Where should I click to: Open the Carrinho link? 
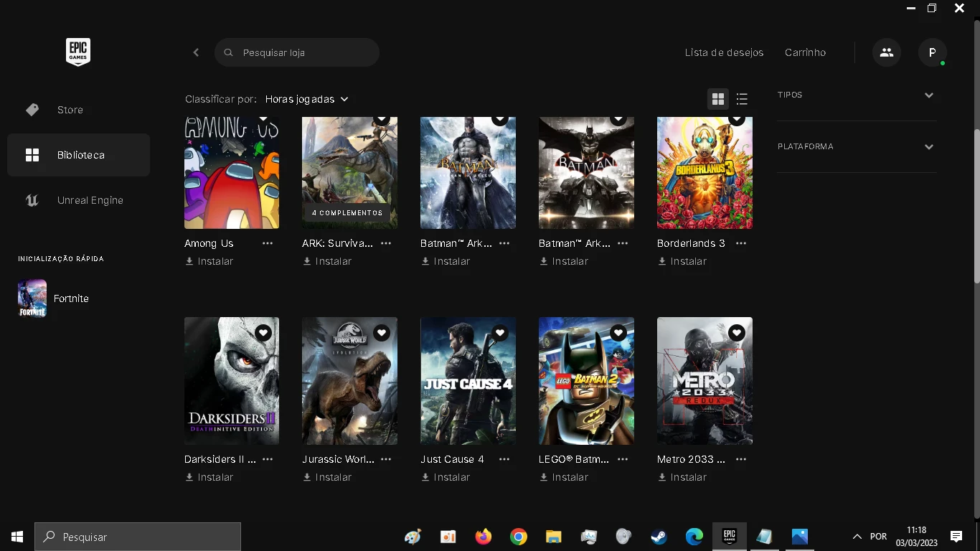tap(805, 52)
